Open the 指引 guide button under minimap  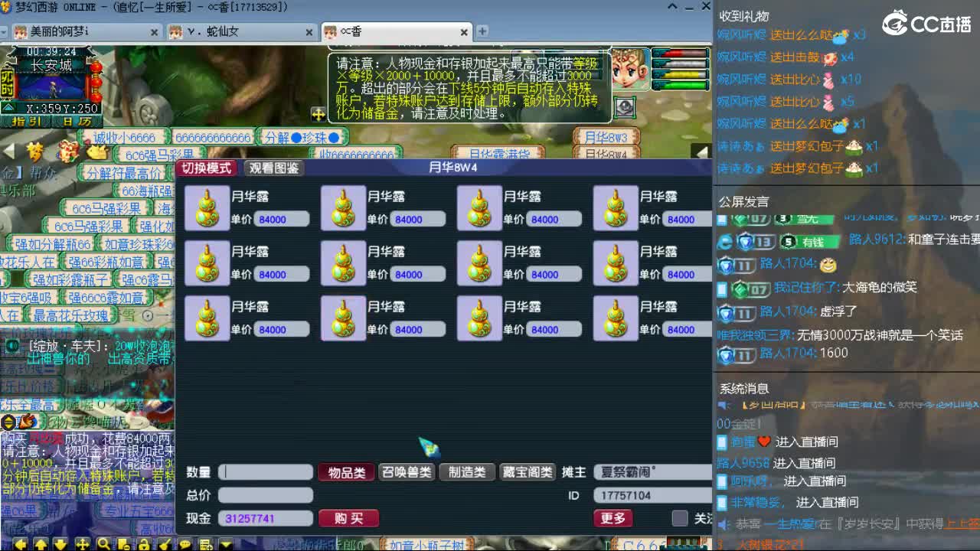click(x=27, y=121)
